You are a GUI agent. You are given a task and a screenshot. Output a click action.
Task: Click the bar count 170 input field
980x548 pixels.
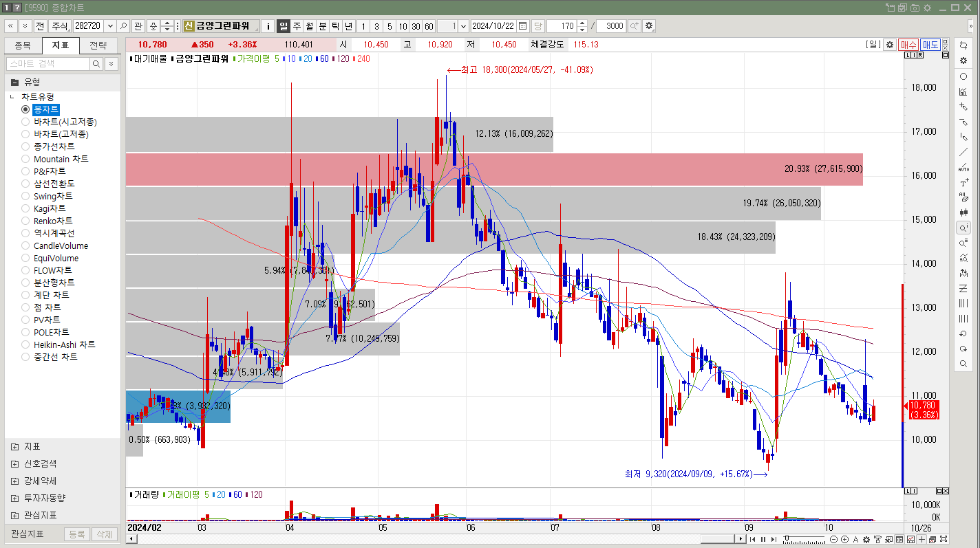tap(561, 26)
